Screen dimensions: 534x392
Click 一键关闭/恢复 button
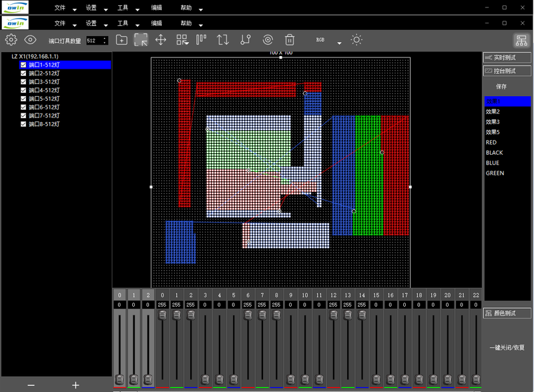click(507, 347)
